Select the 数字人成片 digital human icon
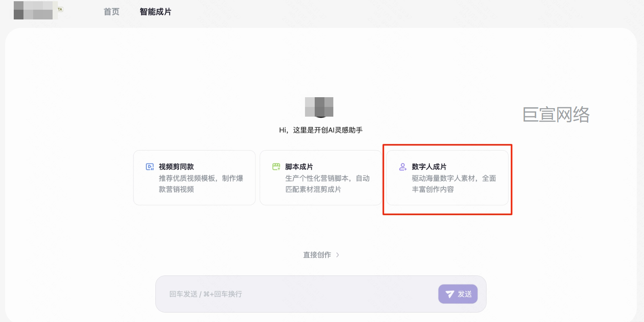644x322 pixels. pyautogui.click(x=402, y=166)
